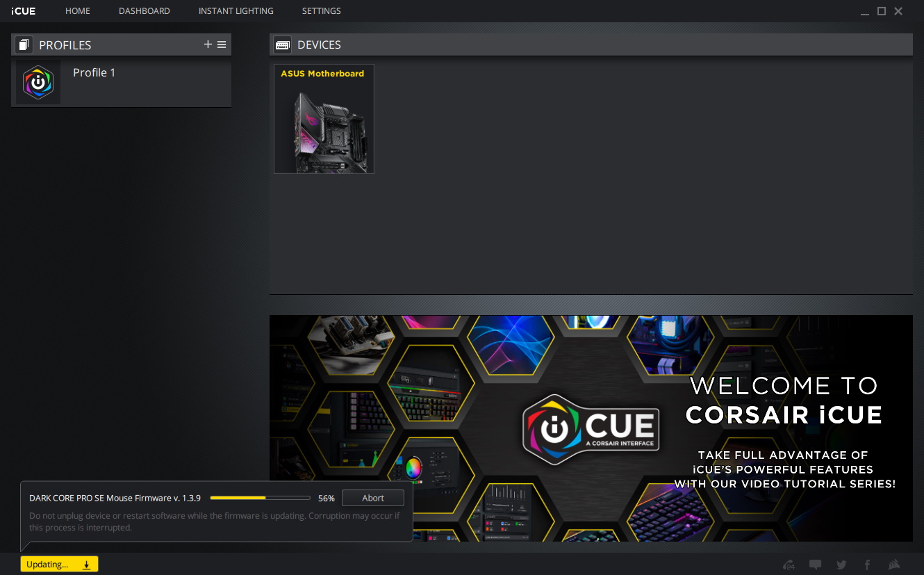
Task: Open the feedback chat bubble icon
Action: click(815, 565)
